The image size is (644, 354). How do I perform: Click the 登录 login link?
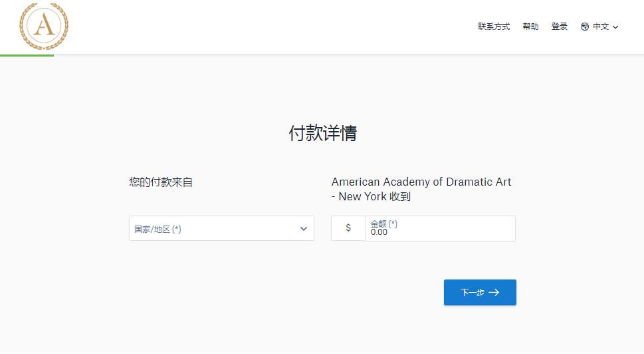(x=559, y=27)
